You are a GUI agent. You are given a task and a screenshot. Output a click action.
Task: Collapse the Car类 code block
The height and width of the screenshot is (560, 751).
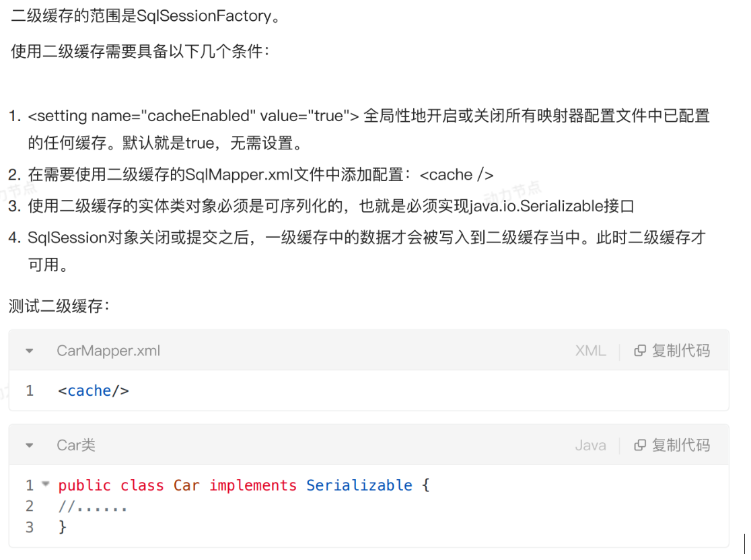pyautogui.click(x=30, y=446)
